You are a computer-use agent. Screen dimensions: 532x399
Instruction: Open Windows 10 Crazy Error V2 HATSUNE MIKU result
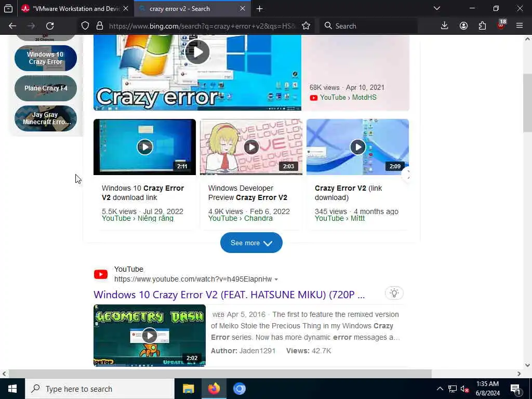[229, 295]
